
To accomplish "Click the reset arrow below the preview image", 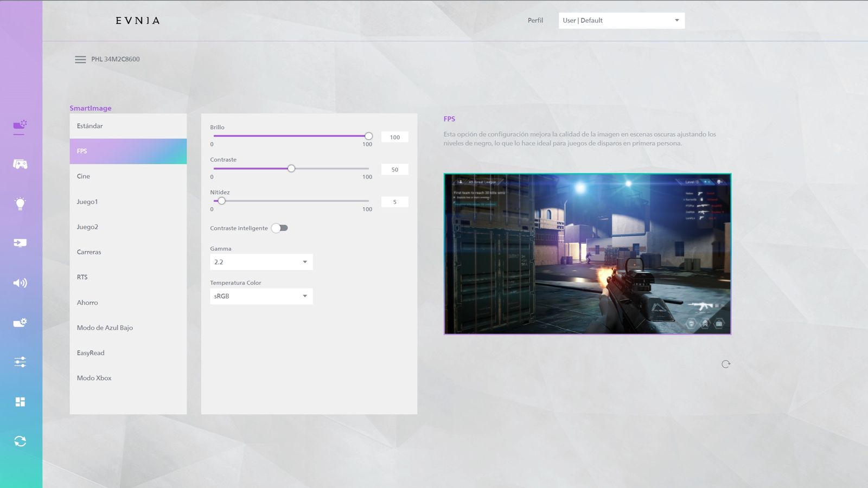I will click(726, 364).
